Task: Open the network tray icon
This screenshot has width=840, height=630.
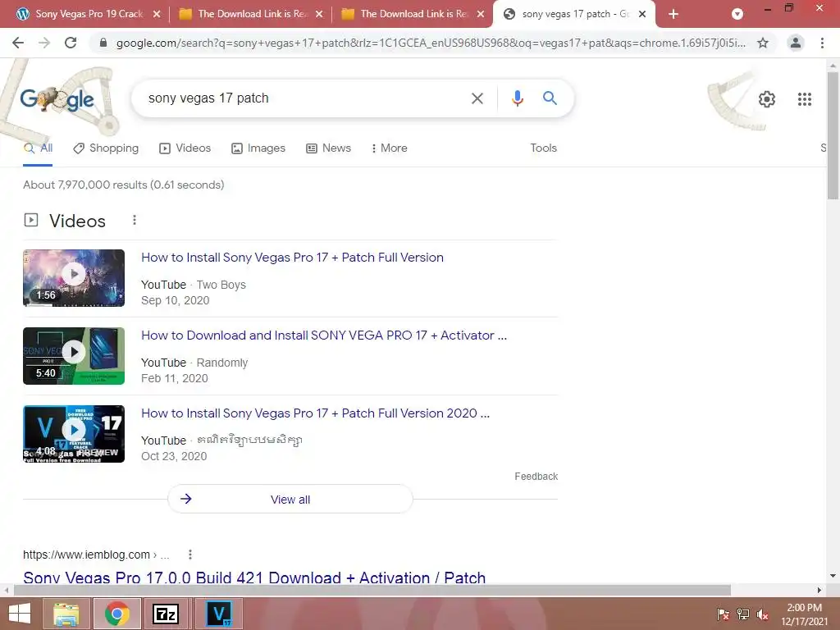Action: tap(743, 614)
